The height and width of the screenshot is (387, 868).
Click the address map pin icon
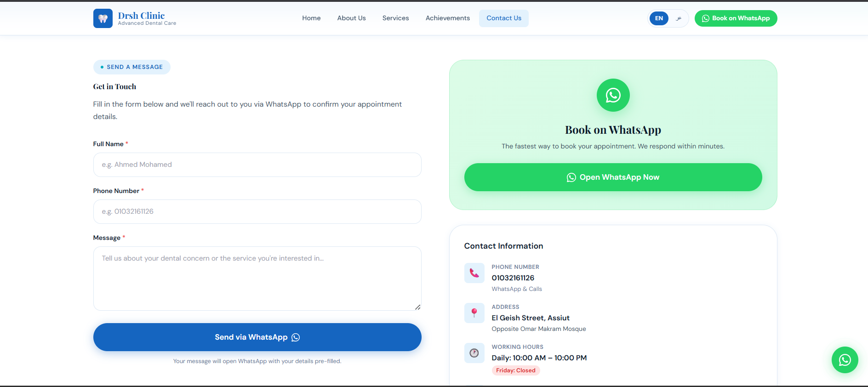point(474,313)
